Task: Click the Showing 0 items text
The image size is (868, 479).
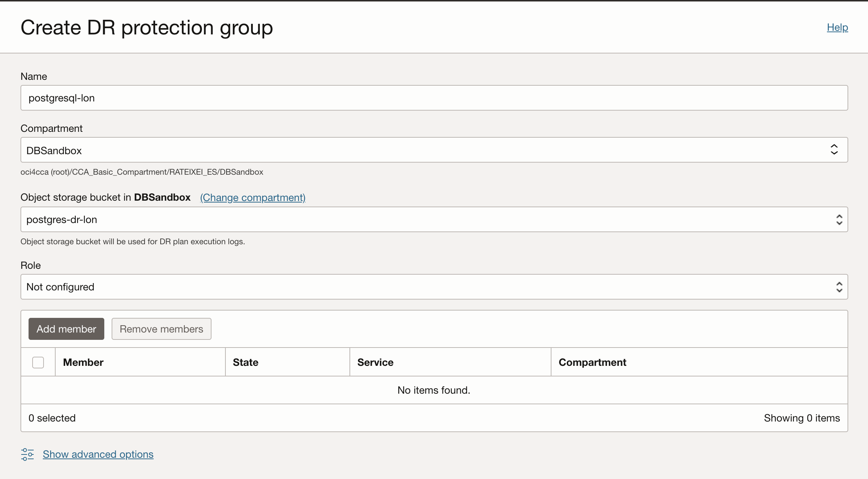Action: click(x=802, y=418)
